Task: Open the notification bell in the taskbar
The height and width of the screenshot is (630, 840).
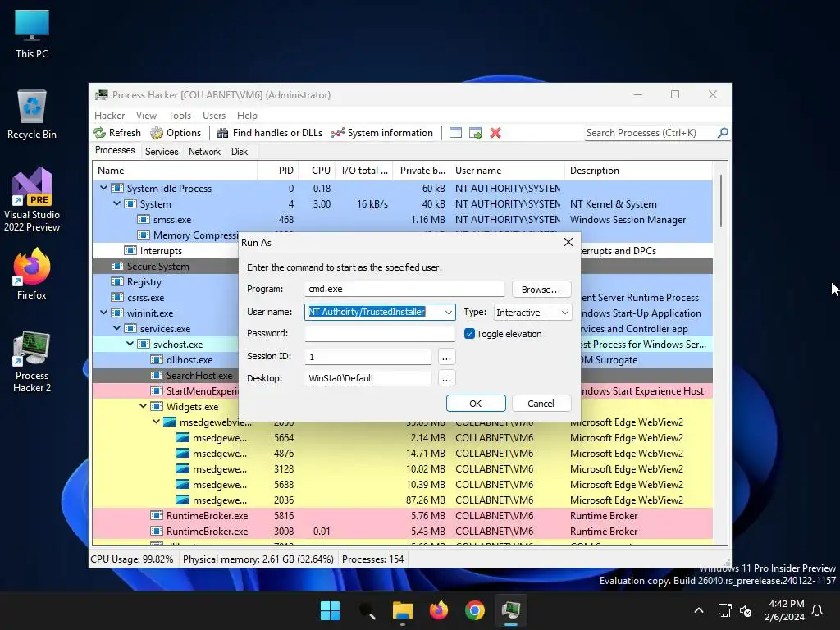Action: (818, 610)
